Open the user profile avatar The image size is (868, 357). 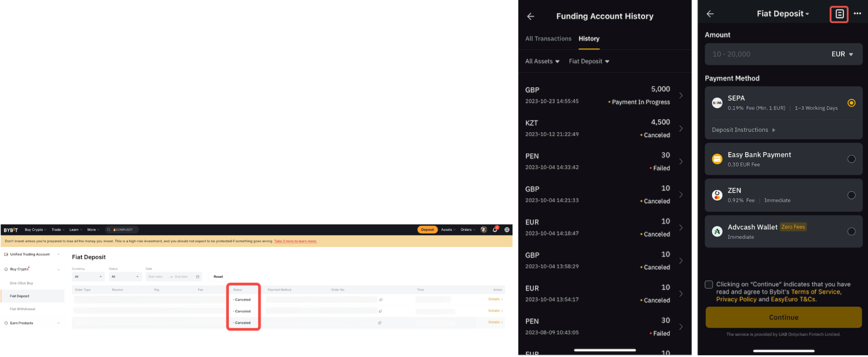click(484, 230)
